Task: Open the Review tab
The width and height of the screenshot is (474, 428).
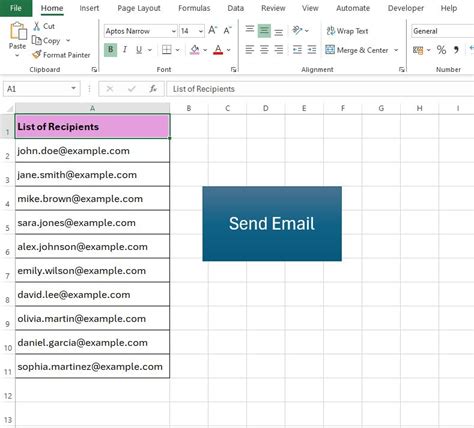Action: (x=273, y=8)
